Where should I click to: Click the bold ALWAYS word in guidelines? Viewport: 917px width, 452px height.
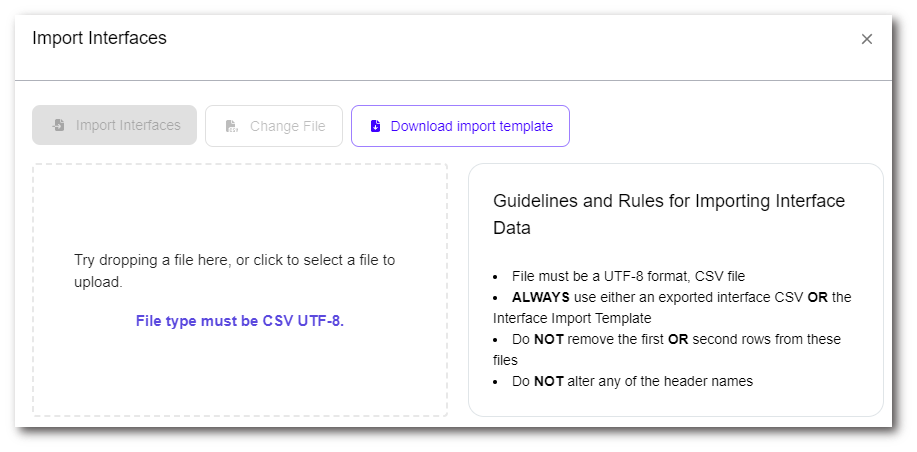pyautogui.click(x=541, y=297)
